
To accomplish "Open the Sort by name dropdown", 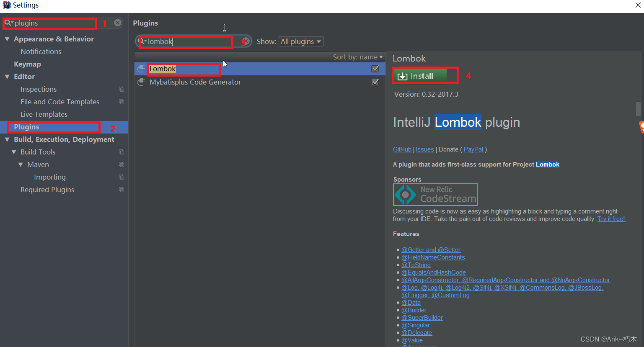I will pos(358,57).
